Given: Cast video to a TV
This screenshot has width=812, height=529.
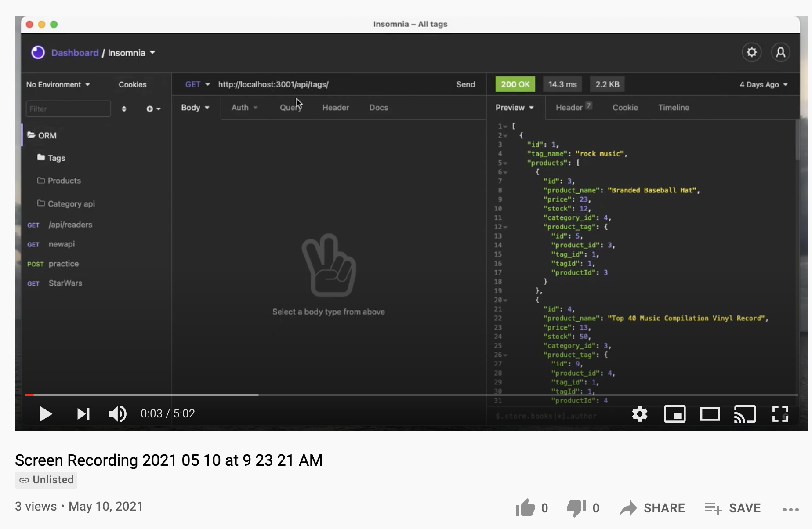Looking at the screenshot, I should click(745, 414).
